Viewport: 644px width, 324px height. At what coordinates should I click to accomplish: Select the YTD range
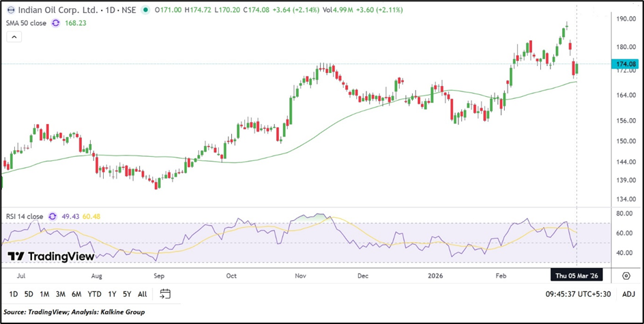pos(95,294)
